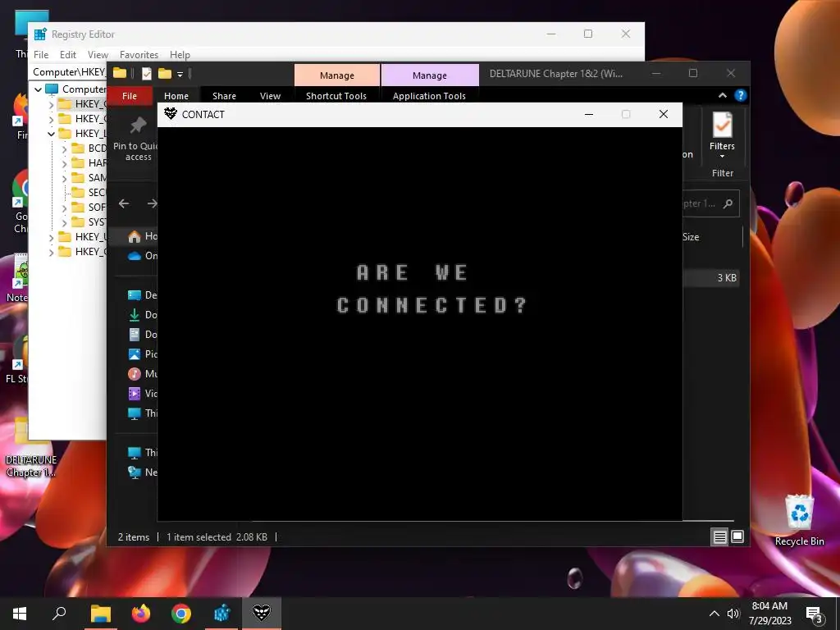
Task: Open Customize Quick Access Toolbar dropdown
Action: [180, 75]
